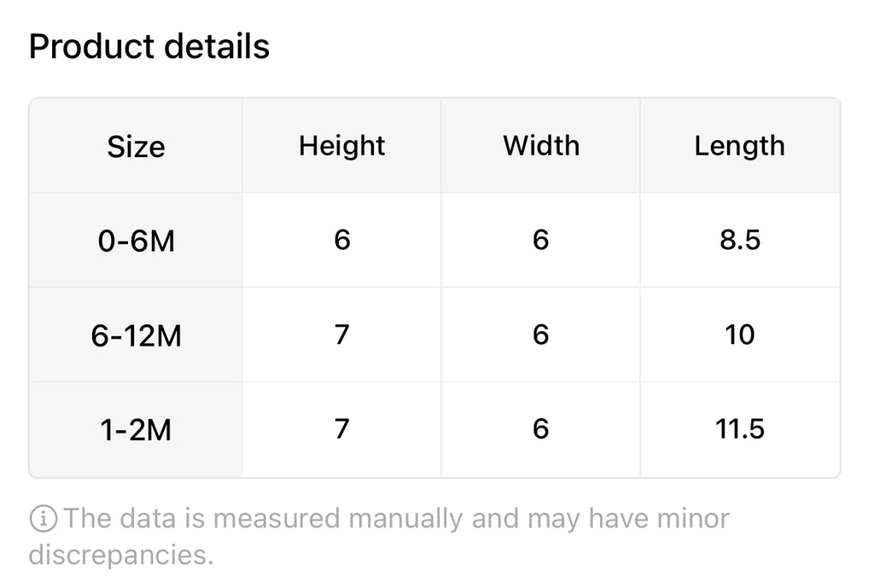Select the Width column header
Screen dimensions: 874x588
pyautogui.click(x=540, y=146)
